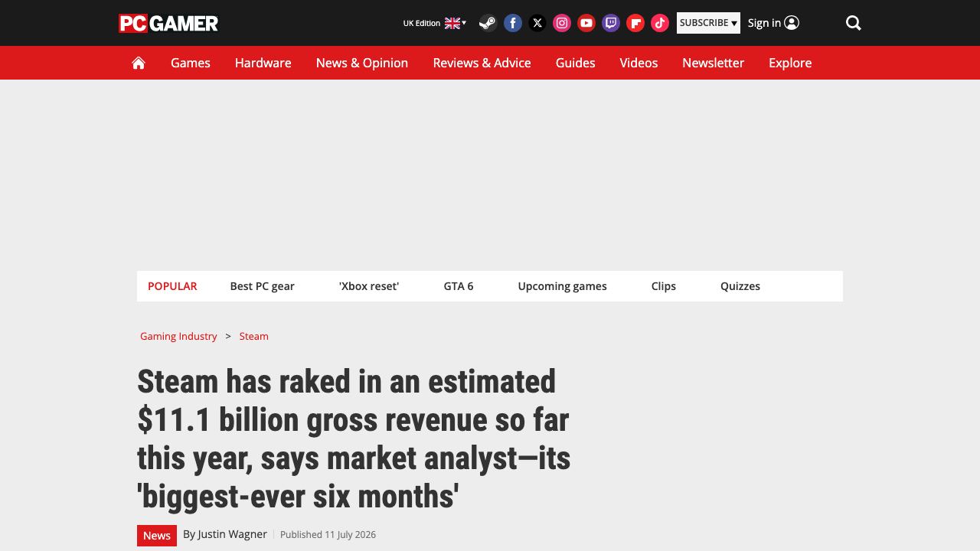Follow the Steam breadcrumb link
This screenshot has width=980, height=551.
click(x=254, y=336)
